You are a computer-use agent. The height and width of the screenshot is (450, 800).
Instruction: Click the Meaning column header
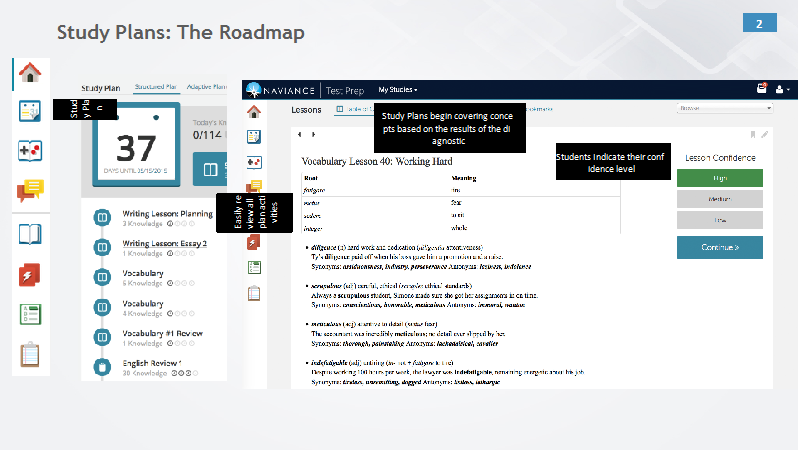pyautogui.click(x=463, y=178)
